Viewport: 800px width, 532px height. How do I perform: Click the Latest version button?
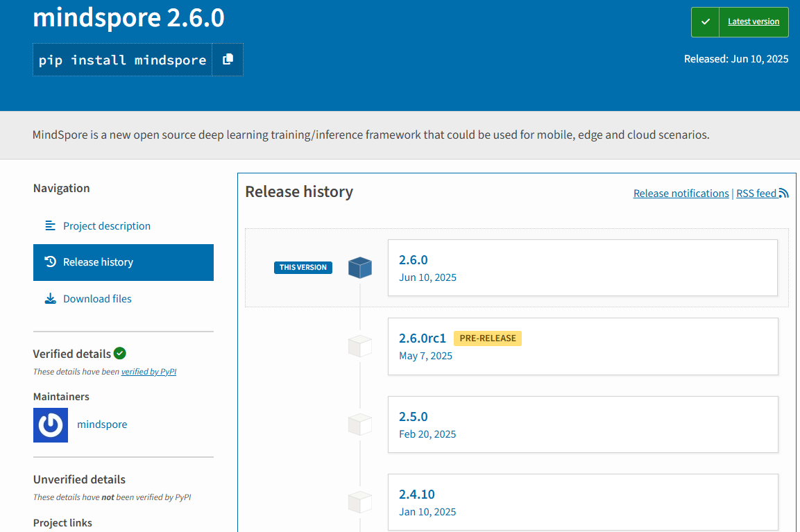point(753,22)
